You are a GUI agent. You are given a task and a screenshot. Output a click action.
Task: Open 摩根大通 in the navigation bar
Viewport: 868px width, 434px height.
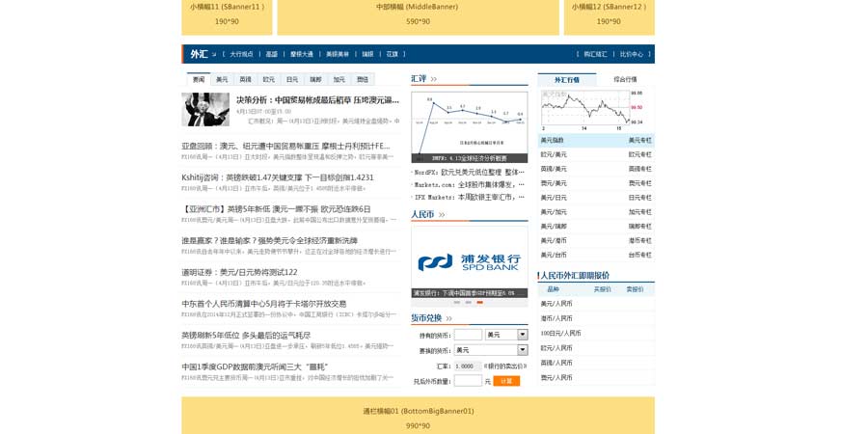(x=302, y=54)
